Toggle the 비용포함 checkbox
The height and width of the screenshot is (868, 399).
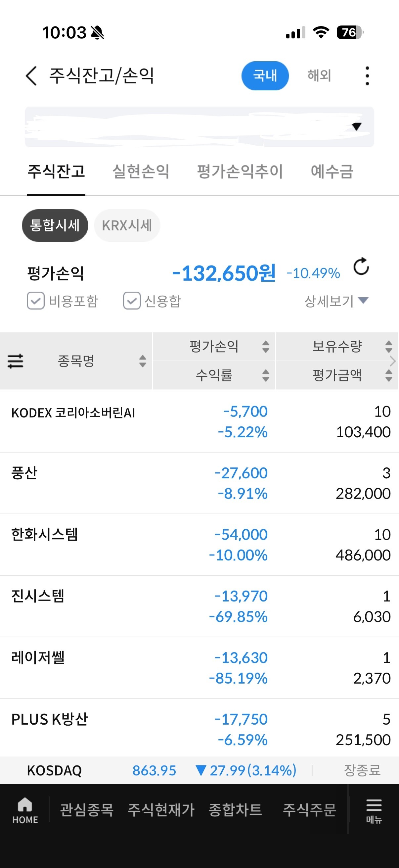tap(36, 301)
